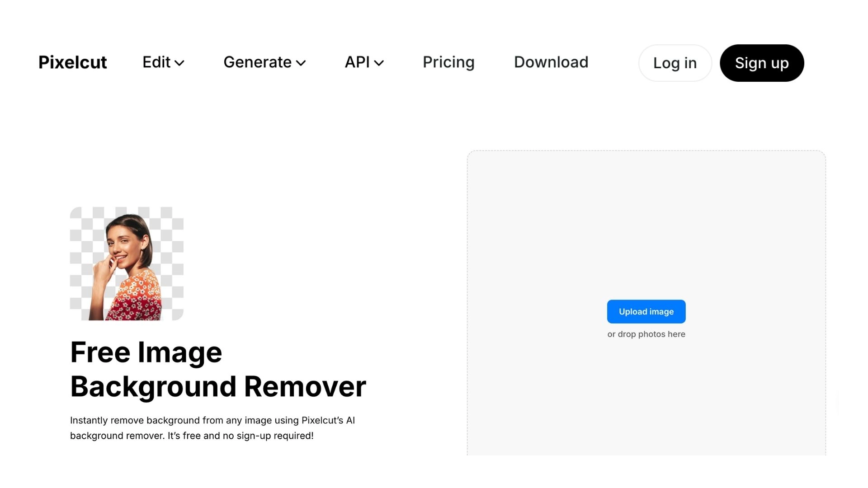Open the Pixelcut home logo

pyautogui.click(x=72, y=62)
